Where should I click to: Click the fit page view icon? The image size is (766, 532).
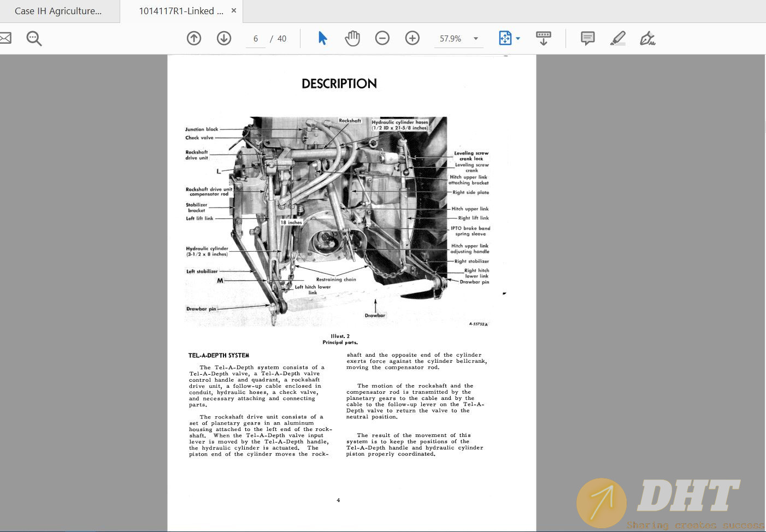click(505, 38)
